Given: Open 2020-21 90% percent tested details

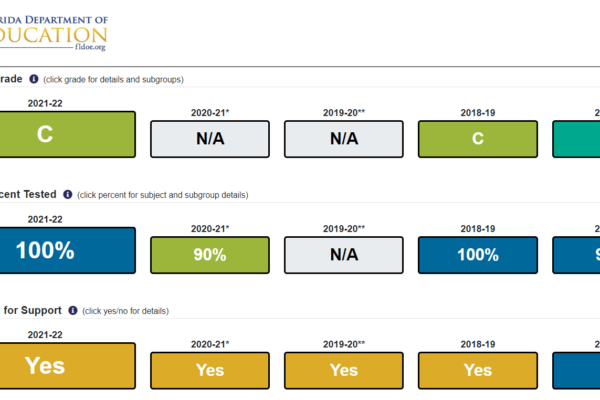Looking at the screenshot, I should point(210,255).
